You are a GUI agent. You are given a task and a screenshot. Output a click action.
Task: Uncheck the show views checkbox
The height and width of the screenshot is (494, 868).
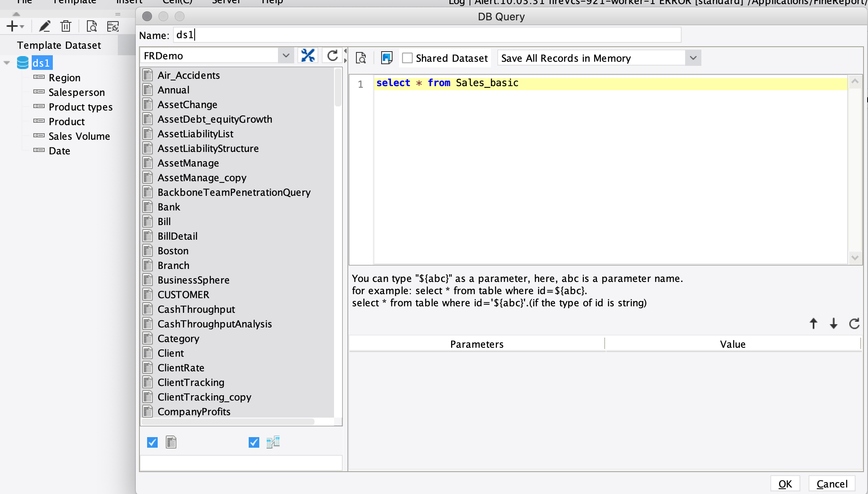254,442
